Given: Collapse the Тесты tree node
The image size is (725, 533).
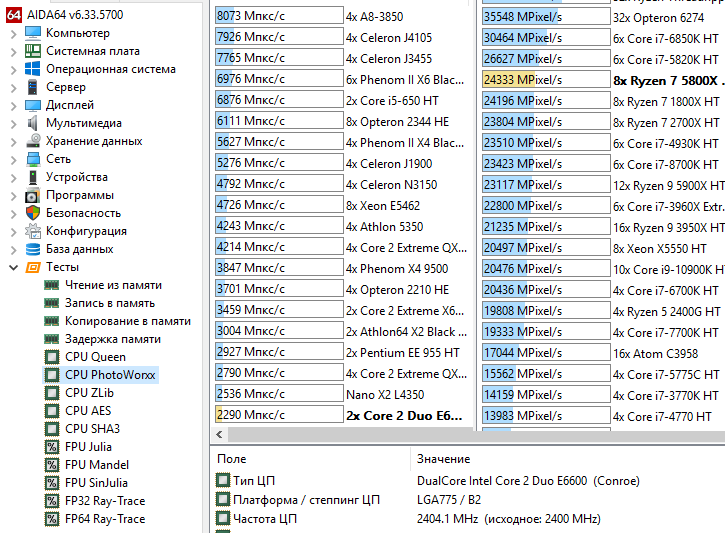Looking at the screenshot, I should pyautogui.click(x=13, y=268).
